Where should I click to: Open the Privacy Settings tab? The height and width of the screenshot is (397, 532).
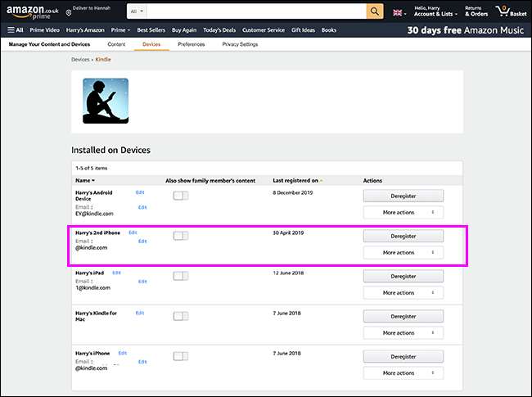tap(239, 43)
